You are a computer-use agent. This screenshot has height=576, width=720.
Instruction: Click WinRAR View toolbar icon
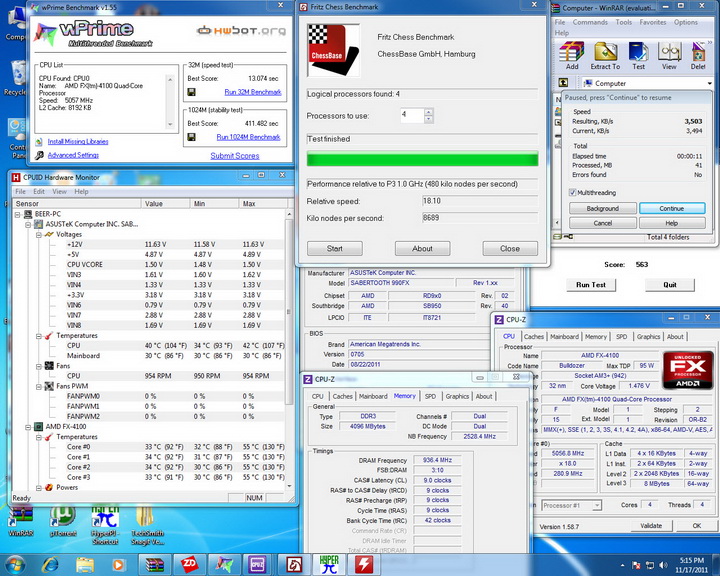tap(669, 56)
